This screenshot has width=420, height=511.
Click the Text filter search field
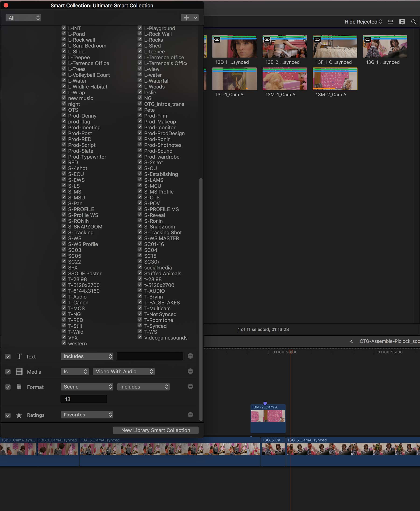coord(150,356)
